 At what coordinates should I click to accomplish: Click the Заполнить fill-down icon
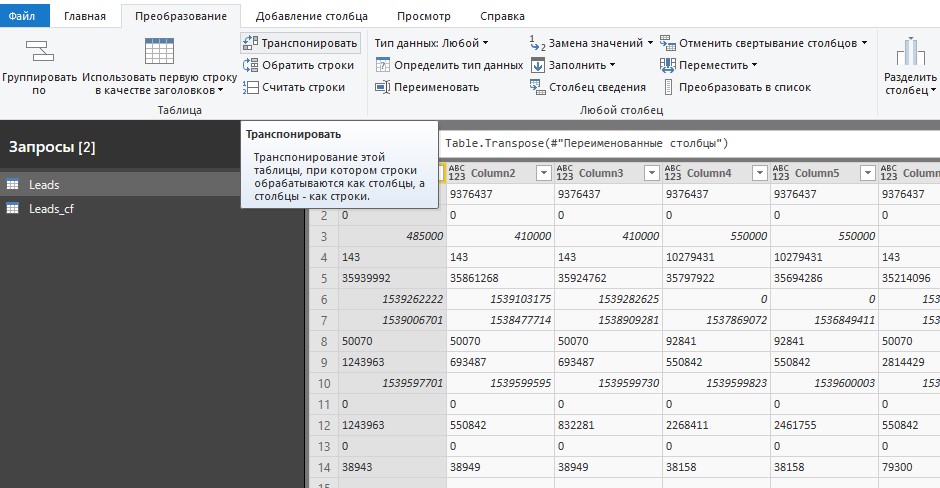[x=538, y=65]
